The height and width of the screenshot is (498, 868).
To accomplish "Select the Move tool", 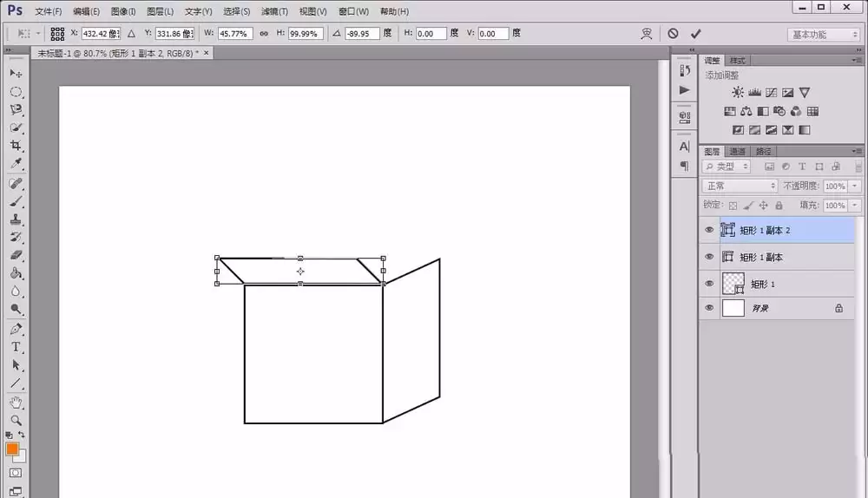I will click(x=16, y=74).
